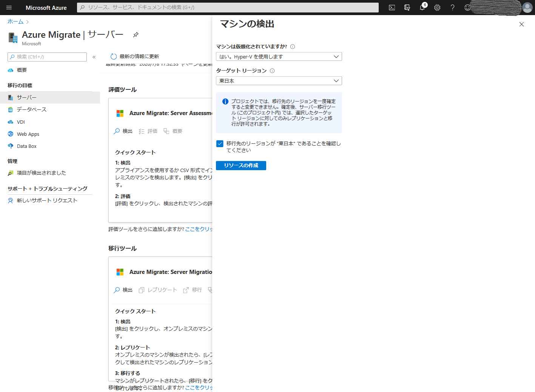The image size is (535, 392).
Task: Click the 移行の目標 section label
Action: click(x=20, y=86)
